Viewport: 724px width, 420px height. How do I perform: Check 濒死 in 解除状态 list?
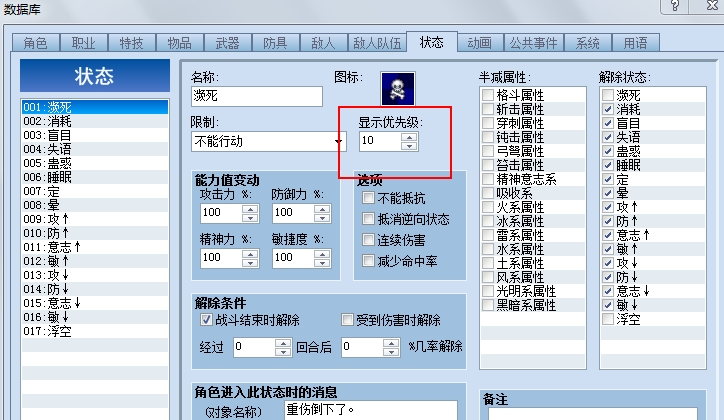pos(608,95)
